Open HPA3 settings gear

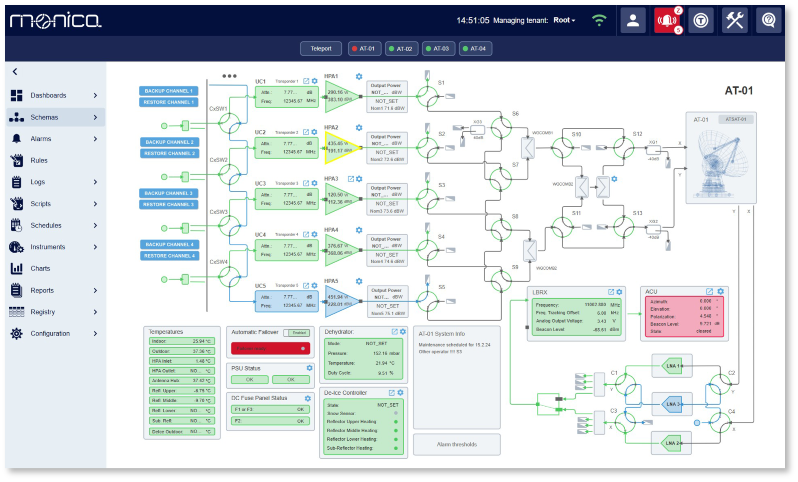point(359,179)
